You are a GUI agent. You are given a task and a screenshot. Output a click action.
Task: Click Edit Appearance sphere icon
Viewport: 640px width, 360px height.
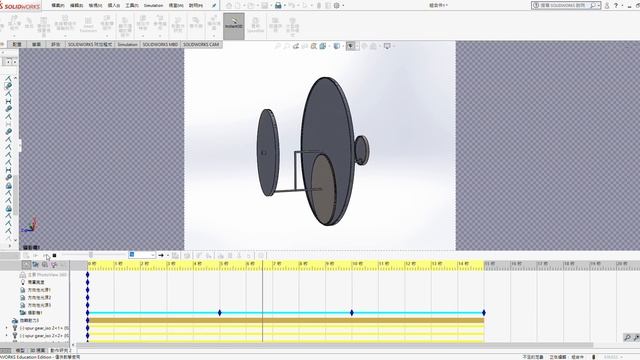coord(364,46)
